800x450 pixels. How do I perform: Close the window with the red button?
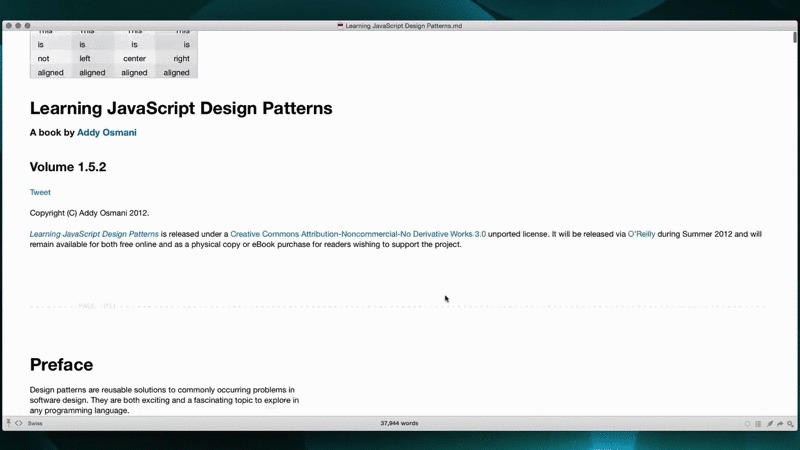click(9, 26)
